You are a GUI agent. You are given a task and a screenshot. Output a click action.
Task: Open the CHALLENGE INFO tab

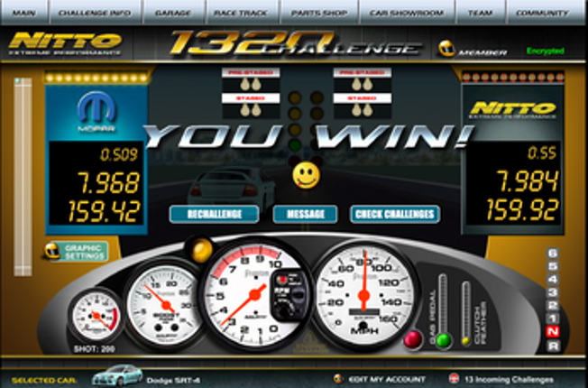point(95,13)
